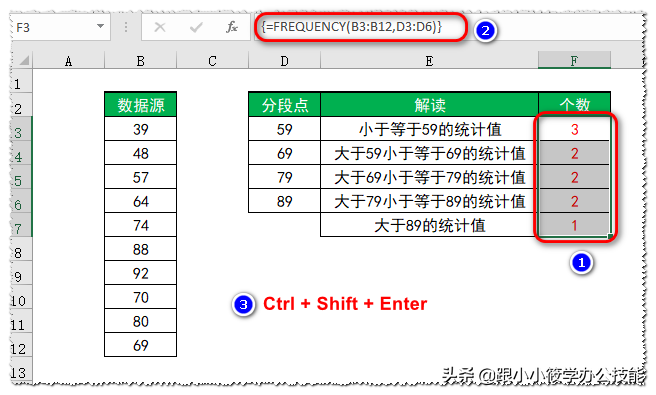Select row 10 header
Viewport: 656px width, 395px height.
[x=21, y=298]
